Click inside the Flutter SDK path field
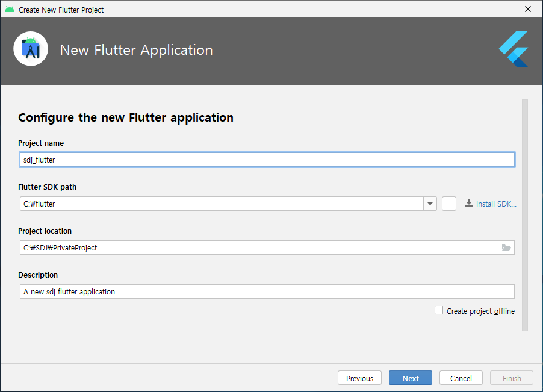 click(222, 204)
